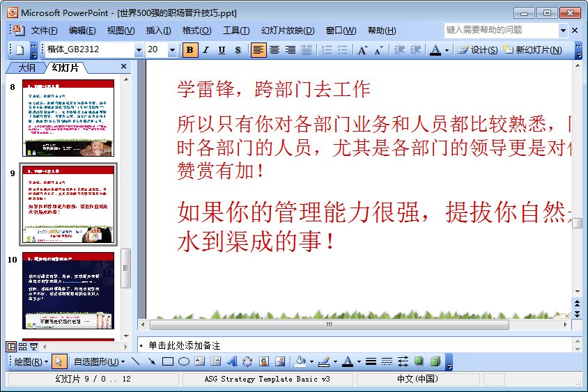Open Line Style options
Viewport: 588px width, 392px height.
[x=371, y=361]
